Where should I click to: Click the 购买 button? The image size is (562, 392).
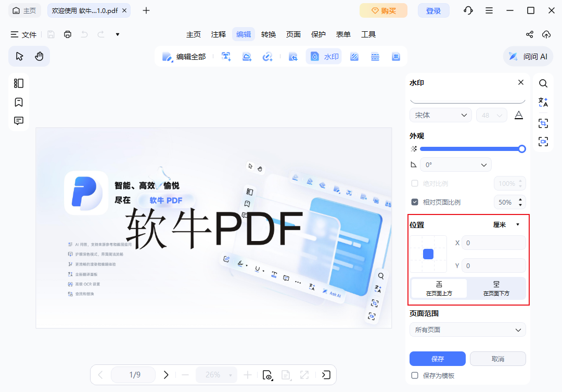(x=384, y=10)
